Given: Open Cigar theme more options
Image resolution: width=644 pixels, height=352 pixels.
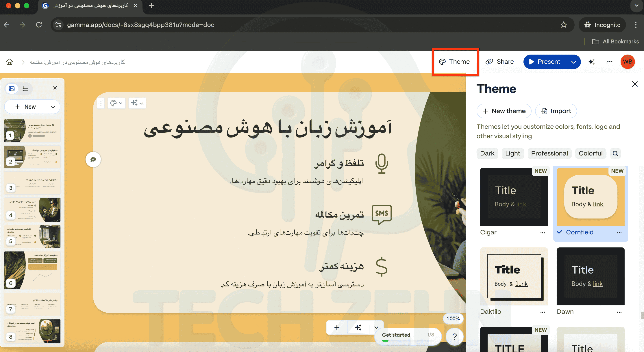Looking at the screenshot, I should point(543,233).
